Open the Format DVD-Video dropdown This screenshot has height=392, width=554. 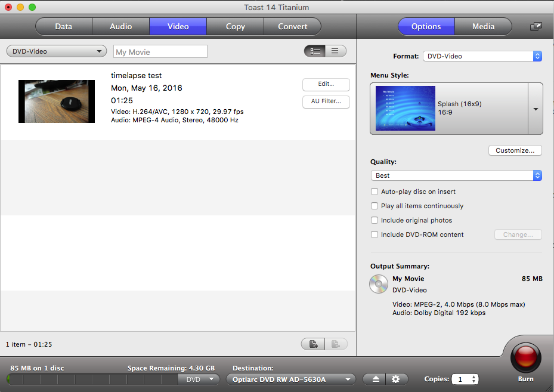point(482,56)
